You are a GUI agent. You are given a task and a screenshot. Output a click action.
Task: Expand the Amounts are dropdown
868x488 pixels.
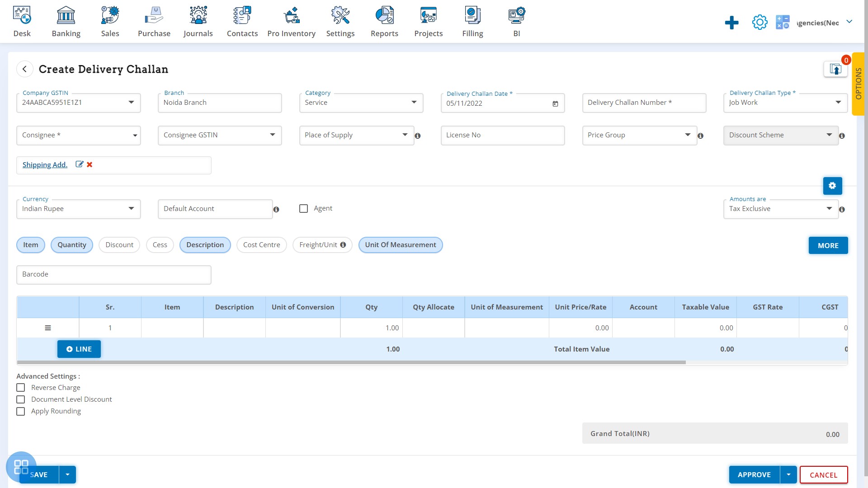[829, 208]
